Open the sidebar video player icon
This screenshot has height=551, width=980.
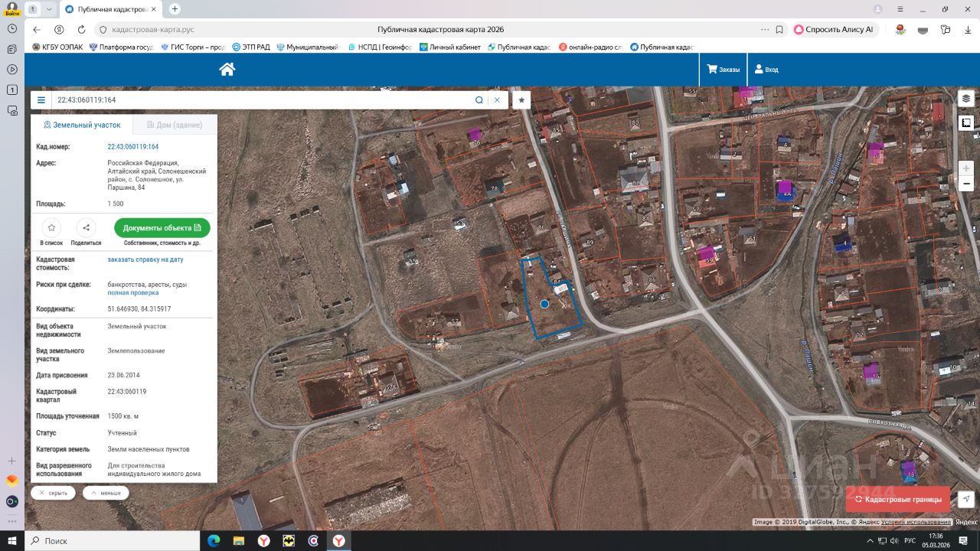coord(12,69)
